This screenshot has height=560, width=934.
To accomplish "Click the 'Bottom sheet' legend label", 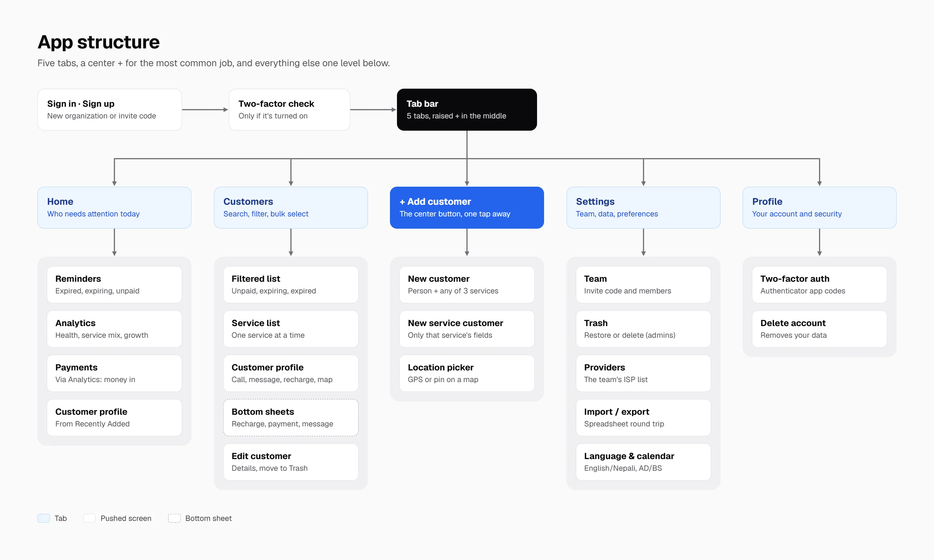I will click(x=208, y=518).
